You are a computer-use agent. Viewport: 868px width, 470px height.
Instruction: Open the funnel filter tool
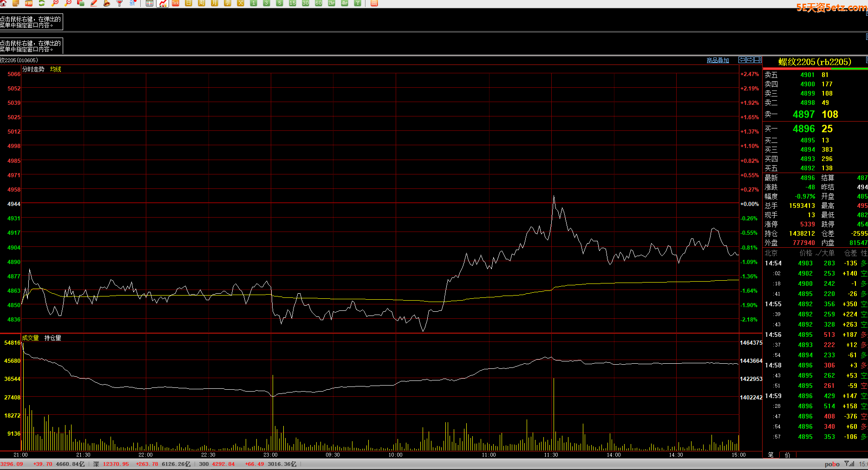(x=119, y=3)
